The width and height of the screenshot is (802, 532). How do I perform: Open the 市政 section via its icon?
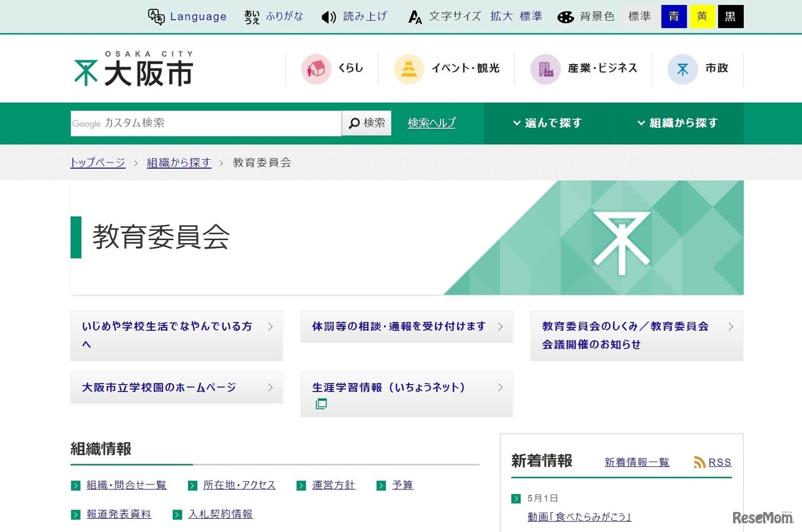682,69
